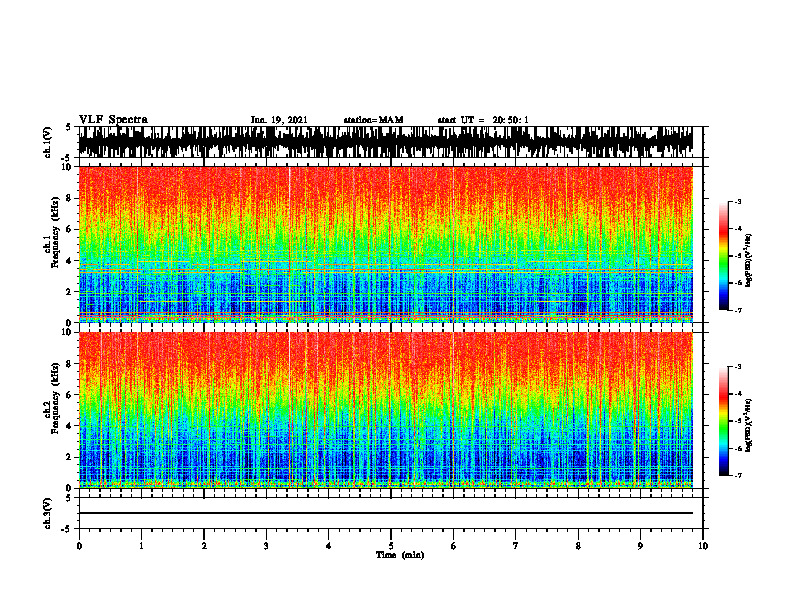Image resolution: width=792 pixels, height=612 pixels.
Task: Click the "-7" tick on ch.1 colorbar
Action: tap(738, 310)
